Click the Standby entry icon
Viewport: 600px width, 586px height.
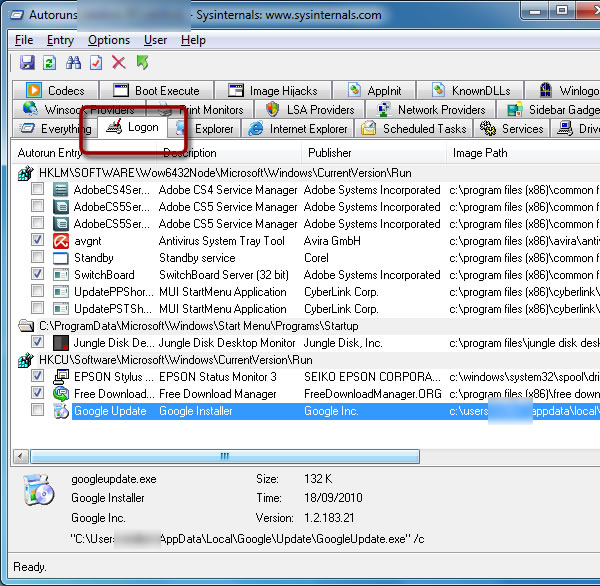coord(61,258)
